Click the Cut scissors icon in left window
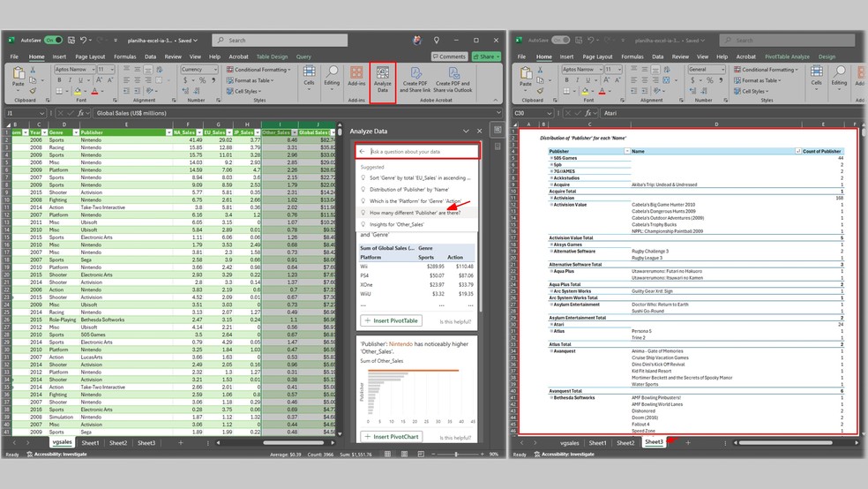 33,70
